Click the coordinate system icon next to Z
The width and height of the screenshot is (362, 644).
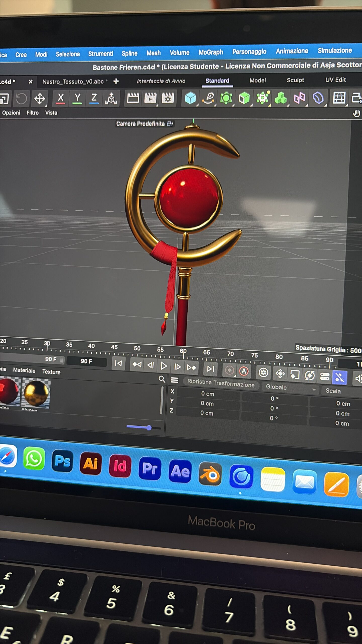111,98
